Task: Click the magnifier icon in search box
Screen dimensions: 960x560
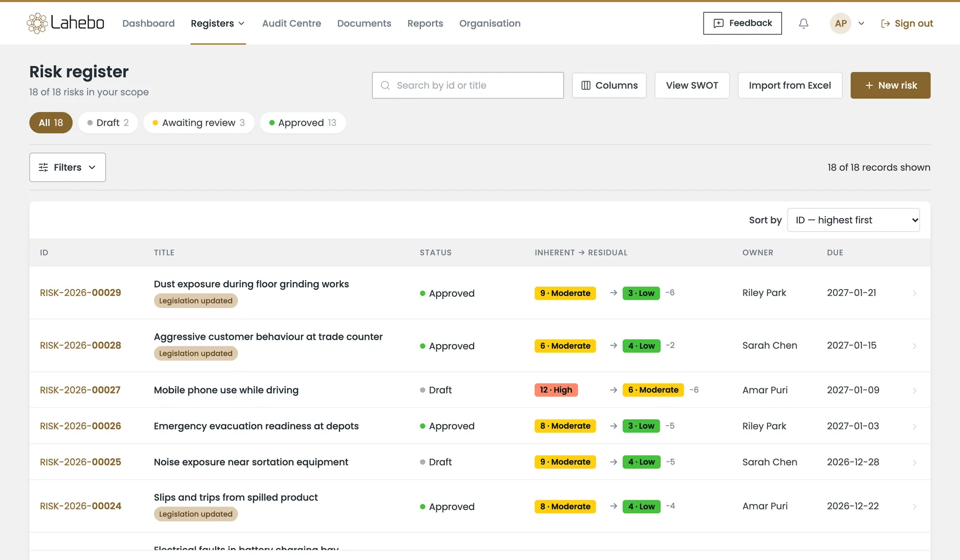Action: [x=385, y=85]
